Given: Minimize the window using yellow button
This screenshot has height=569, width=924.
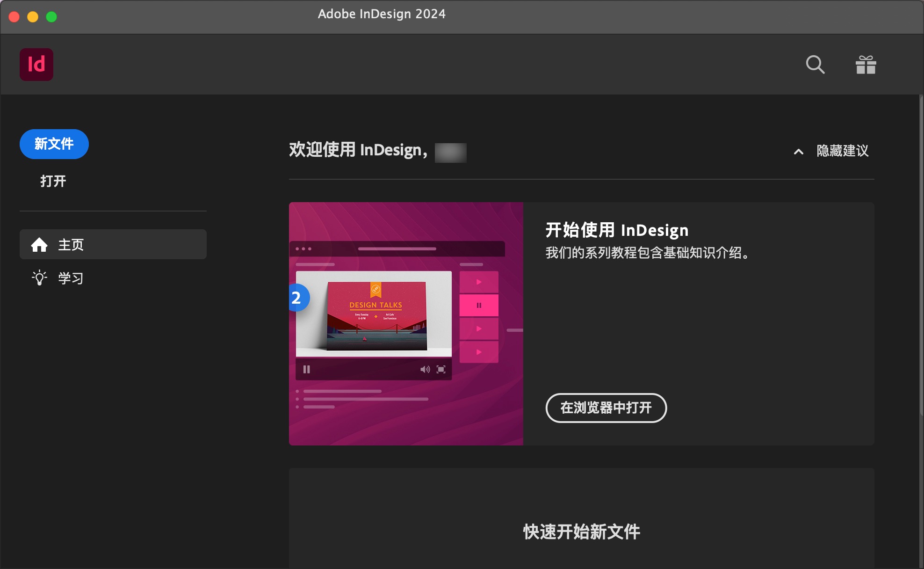Looking at the screenshot, I should click(x=33, y=17).
